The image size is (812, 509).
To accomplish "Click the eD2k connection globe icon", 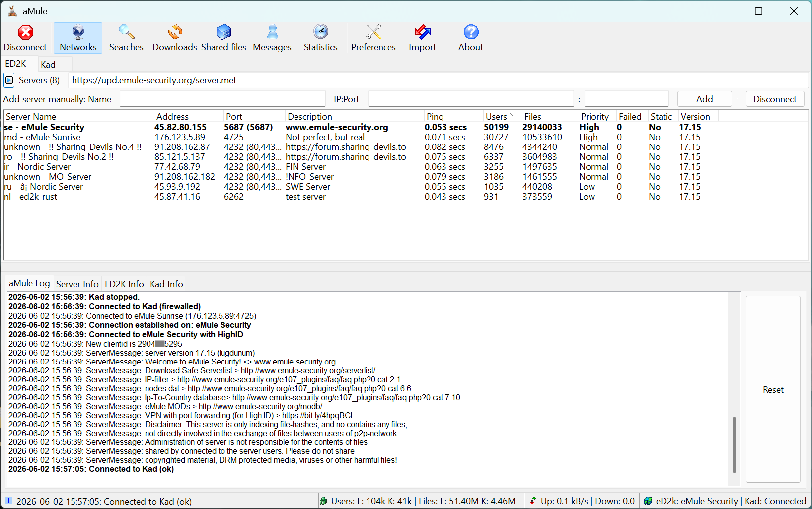I will click(648, 501).
